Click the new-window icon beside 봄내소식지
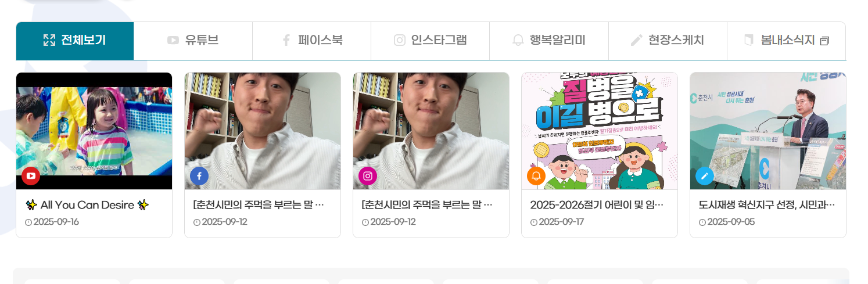 pos(824,41)
